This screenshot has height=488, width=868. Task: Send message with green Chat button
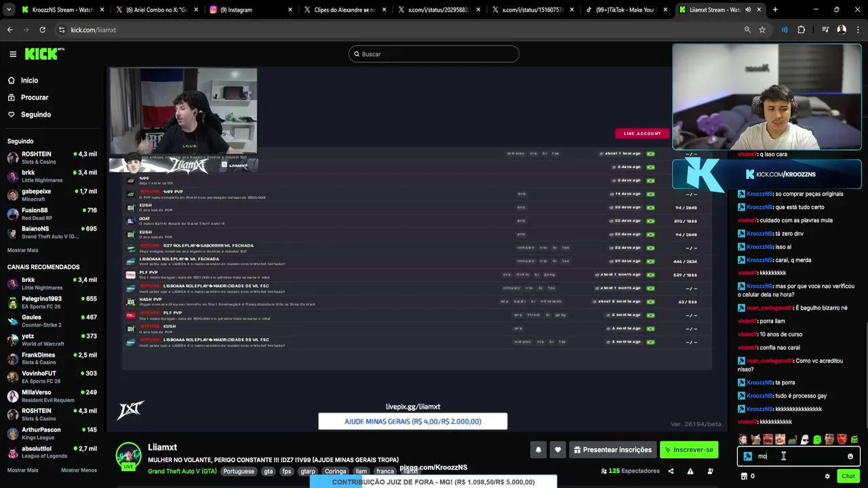[x=848, y=476]
